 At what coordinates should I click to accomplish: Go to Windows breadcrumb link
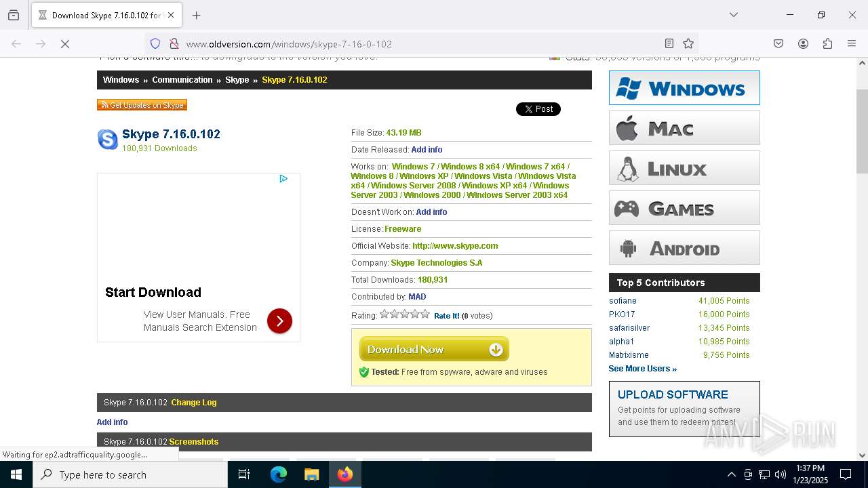121,80
